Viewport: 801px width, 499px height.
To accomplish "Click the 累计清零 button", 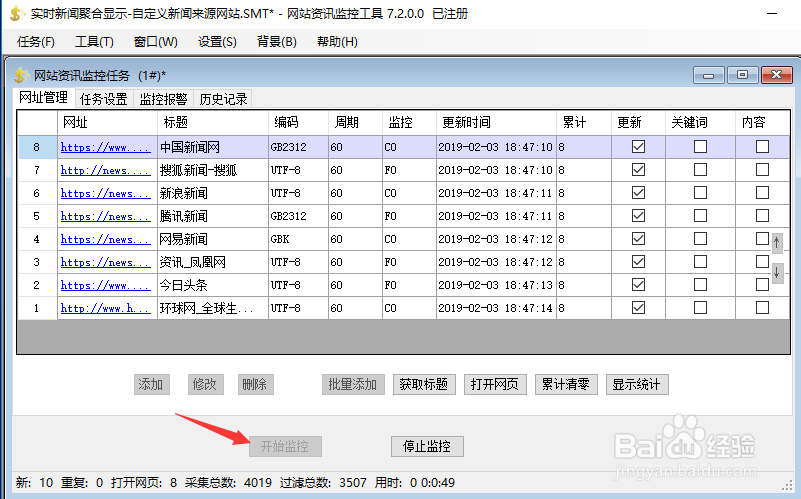I will pyautogui.click(x=566, y=384).
